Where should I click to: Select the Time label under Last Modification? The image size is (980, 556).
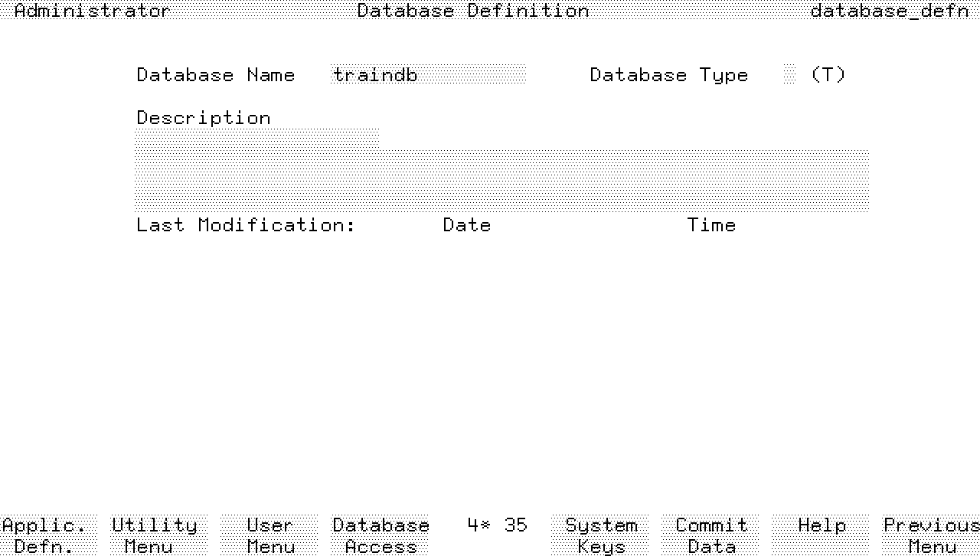pos(711,225)
